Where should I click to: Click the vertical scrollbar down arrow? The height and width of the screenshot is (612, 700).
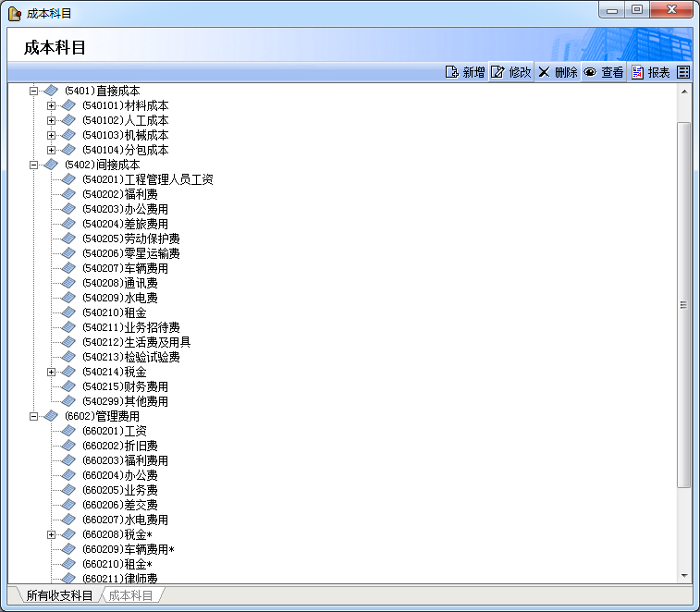684,575
